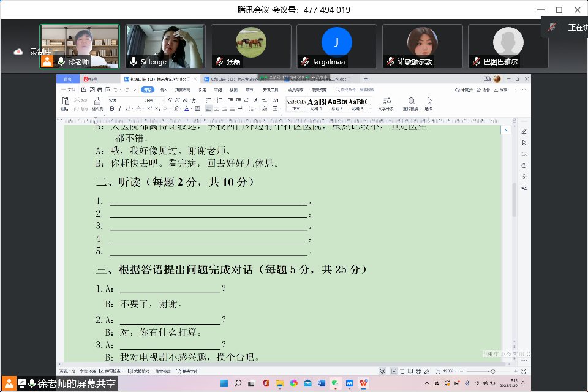Switch to the 首页 tab
Image resolution: width=588 pixels, height=392 pixels.
coord(68,79)
